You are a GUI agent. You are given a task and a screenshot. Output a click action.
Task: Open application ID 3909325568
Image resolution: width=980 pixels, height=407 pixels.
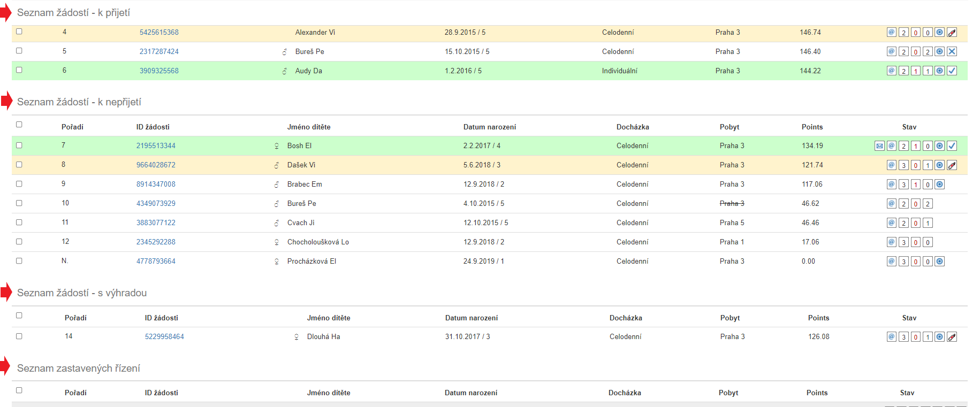tap(159, 71)
